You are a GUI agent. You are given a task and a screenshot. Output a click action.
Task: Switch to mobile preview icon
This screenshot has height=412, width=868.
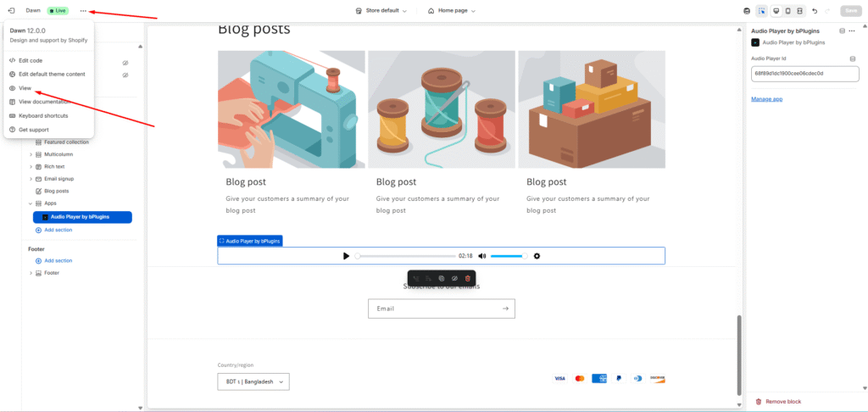point(787,11)
